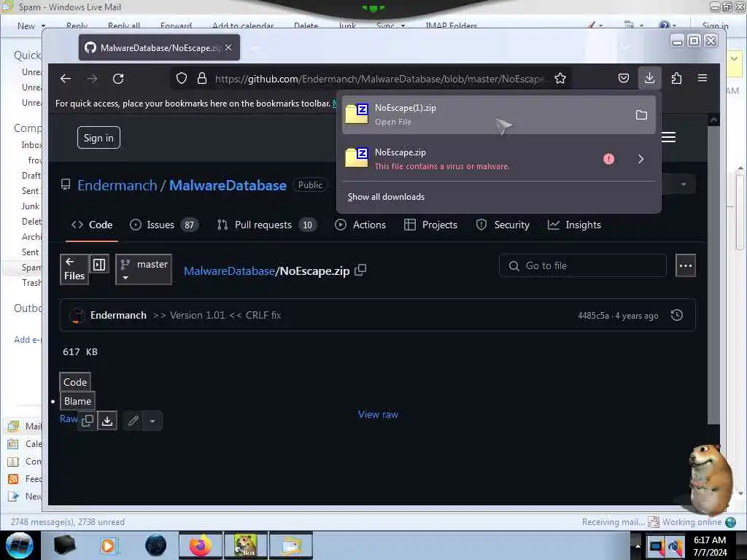747x560 pixels.
Task: Open Sync dropdown in Windows Live Mail
Action: point(402,26)
